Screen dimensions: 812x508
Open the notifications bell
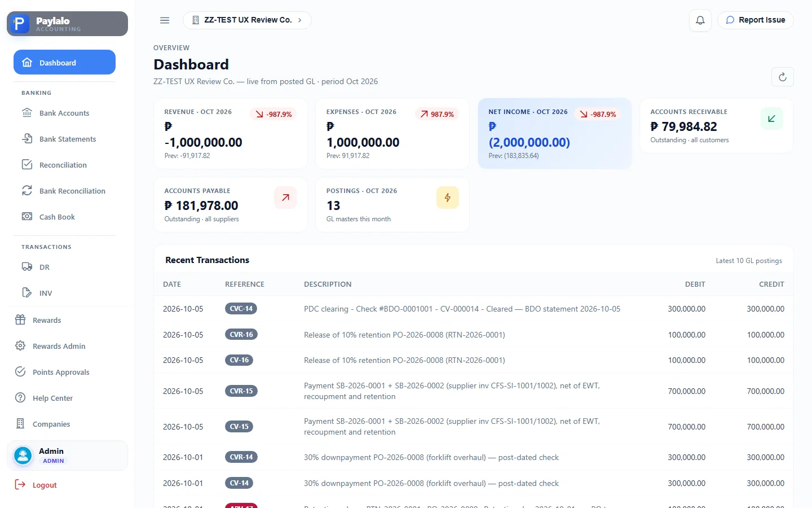[x=700, y=20]
